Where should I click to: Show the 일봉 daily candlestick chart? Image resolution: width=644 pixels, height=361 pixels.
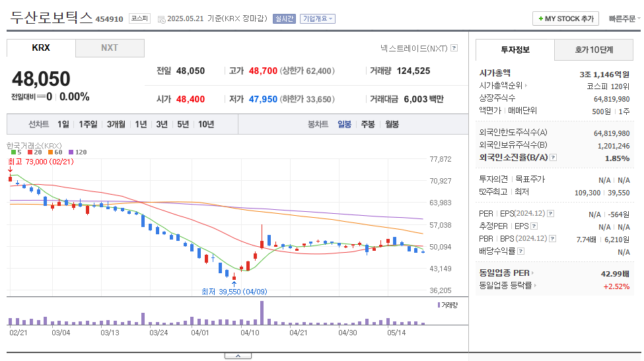(344, 124)
